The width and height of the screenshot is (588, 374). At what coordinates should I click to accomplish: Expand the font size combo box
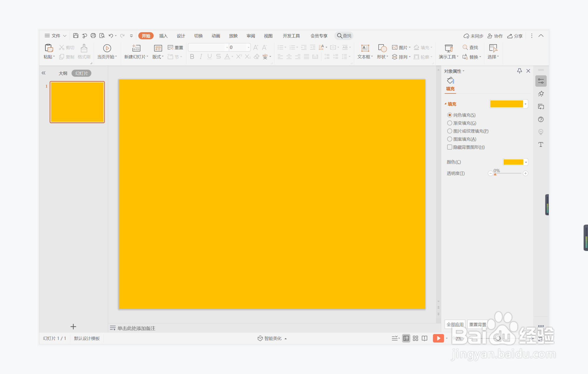[249, 47]
